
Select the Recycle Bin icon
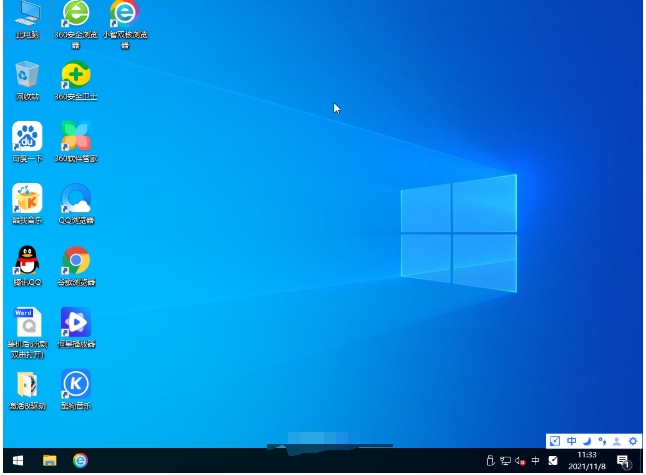coord(27,75)
